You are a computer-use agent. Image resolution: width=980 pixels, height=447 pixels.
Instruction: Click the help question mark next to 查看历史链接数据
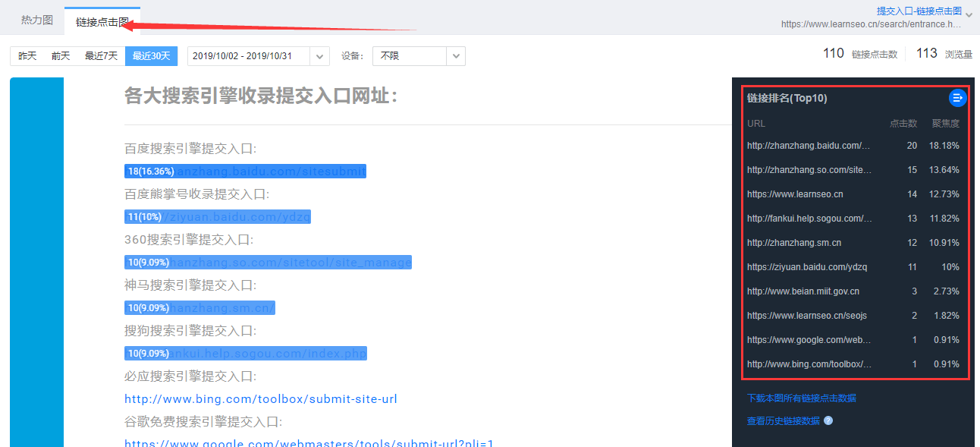tap(828, 420)
